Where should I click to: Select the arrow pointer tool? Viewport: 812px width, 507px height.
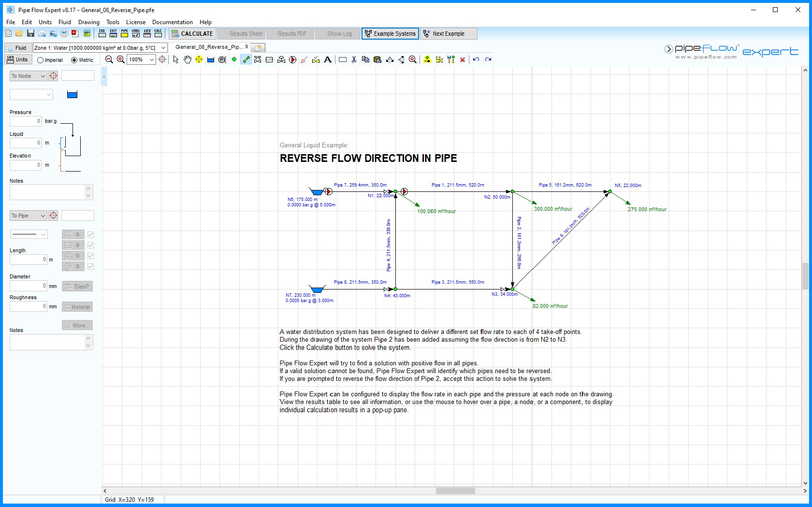click(175, 59)
